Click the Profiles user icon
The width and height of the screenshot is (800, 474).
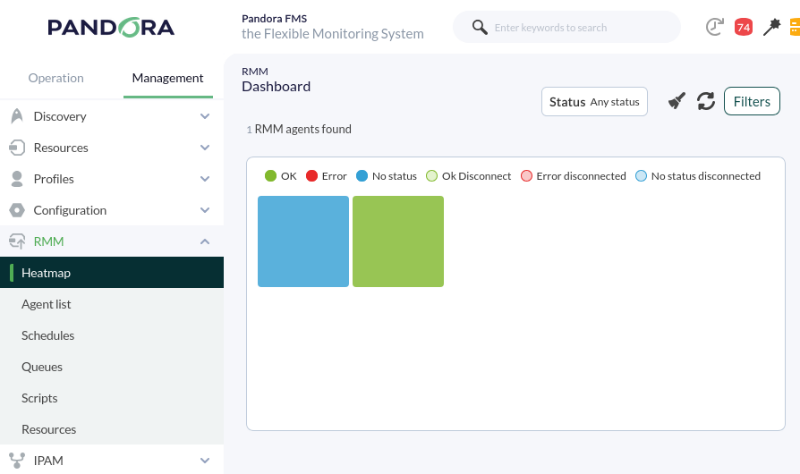coord(17,179)
